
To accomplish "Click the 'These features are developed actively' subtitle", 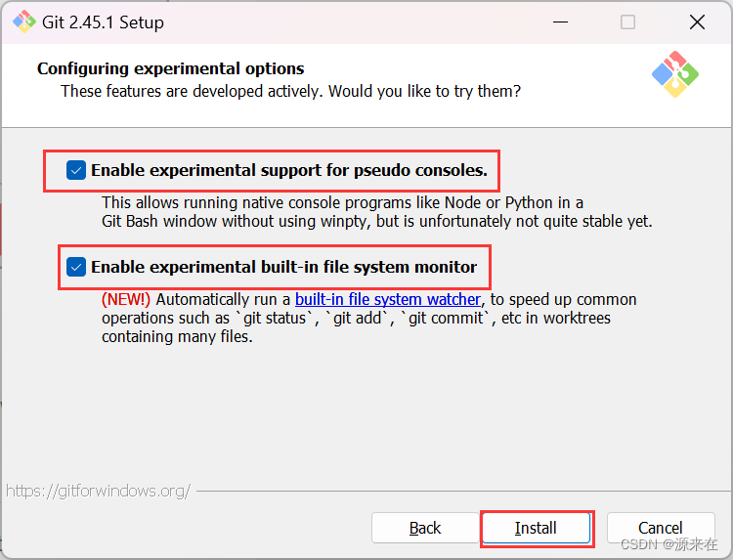I will tap(290, 91).
